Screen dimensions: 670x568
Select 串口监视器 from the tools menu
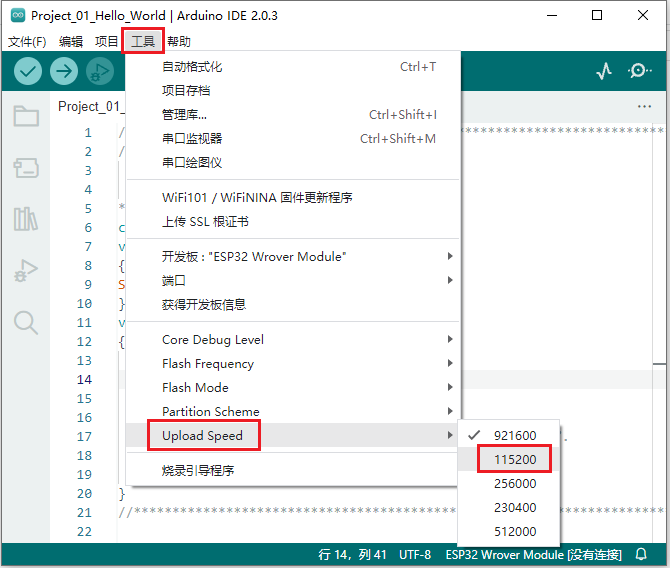click(x=192, y=139)
